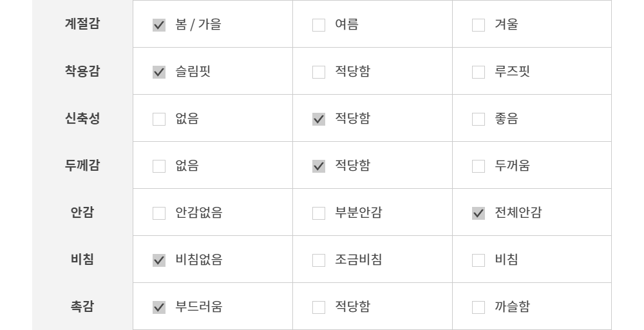This screenshot has height=330, width=644.
Task: Uncheck the 비침없음 checkbox
Action: point(159,260)
